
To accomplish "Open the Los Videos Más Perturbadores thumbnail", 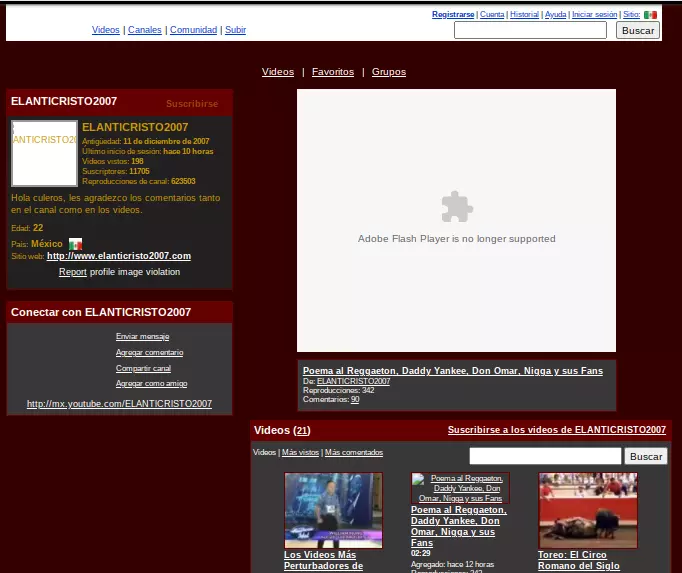I will (x=333, y=510).
